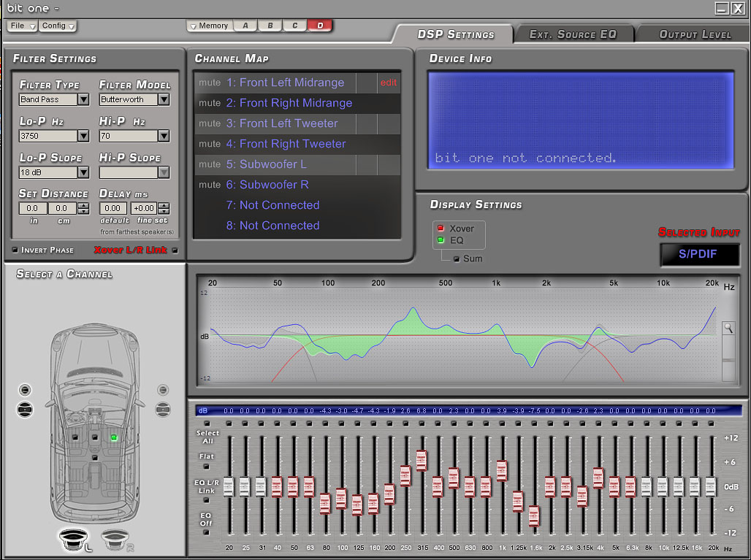Click the green listening position marker in car
The image size is (751, 560).
coord(114,437)
